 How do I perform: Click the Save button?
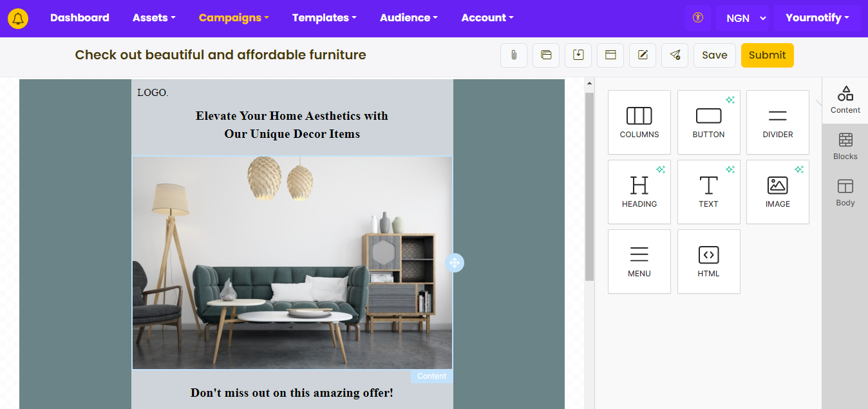pos(715,55)
